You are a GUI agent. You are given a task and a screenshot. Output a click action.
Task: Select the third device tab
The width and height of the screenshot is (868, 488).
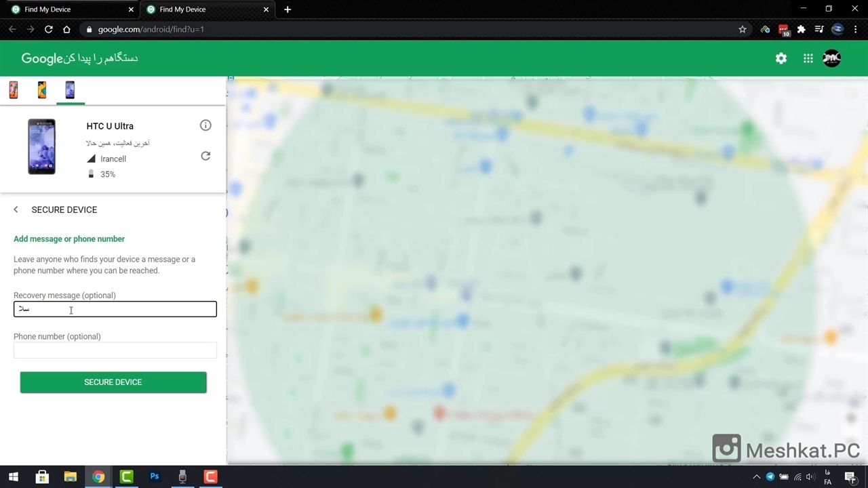[70, 89]
